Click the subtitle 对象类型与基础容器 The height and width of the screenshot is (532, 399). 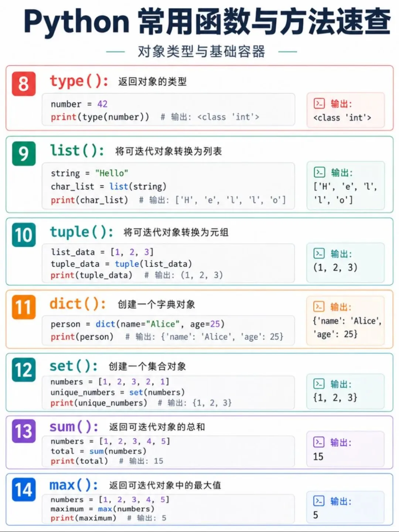click(201, 52)
